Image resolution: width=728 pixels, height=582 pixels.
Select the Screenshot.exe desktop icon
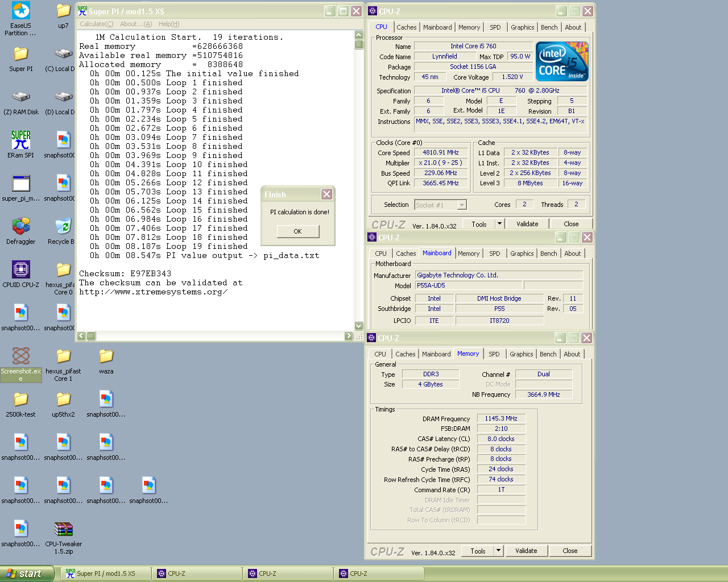(21, 364)
